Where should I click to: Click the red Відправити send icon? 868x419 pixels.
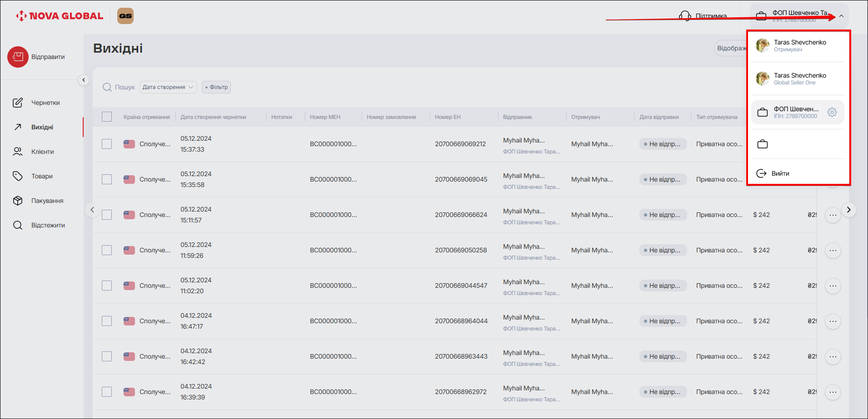tap(18, 57)
